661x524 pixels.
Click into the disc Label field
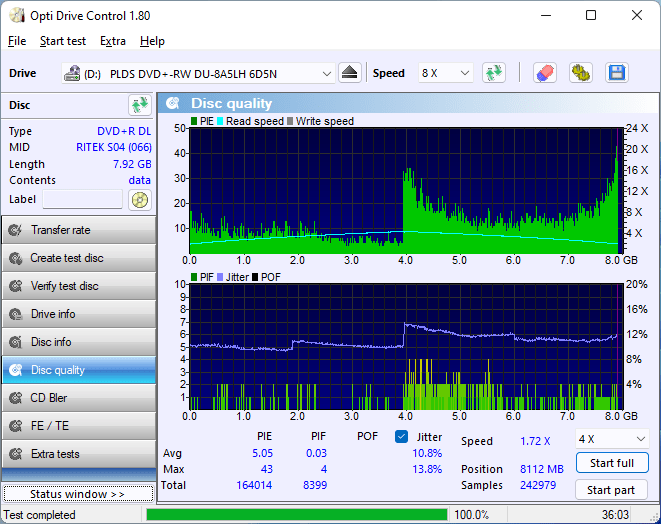point(83,200)
